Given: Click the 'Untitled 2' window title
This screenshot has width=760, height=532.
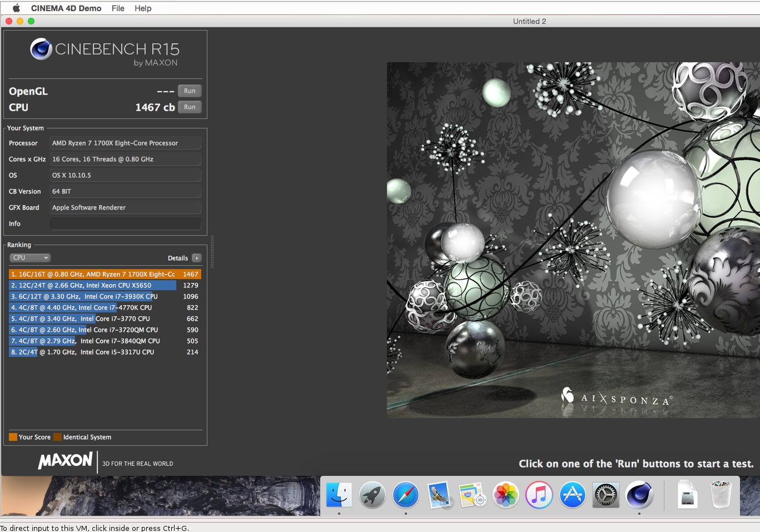Looking at the screenshot, I should [529, 21].
